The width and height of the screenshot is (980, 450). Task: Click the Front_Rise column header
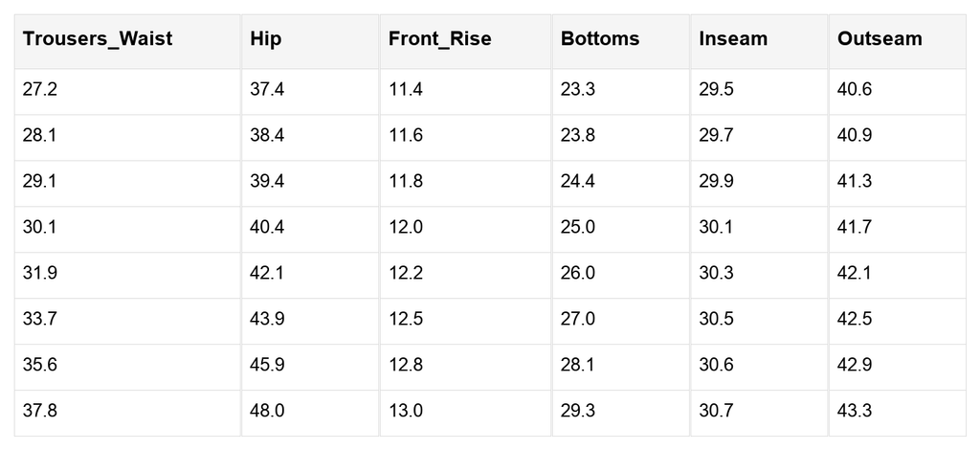466,41
